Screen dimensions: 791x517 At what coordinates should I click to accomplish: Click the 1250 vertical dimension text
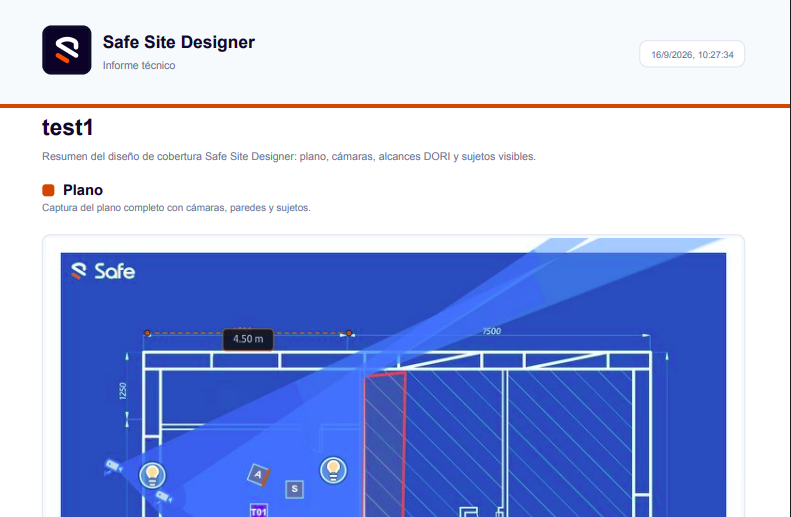123,391
